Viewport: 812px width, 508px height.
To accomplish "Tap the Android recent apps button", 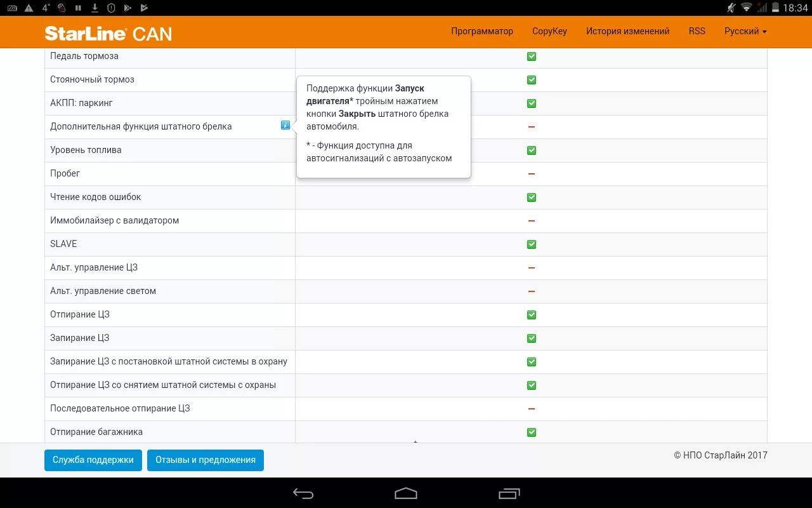I will [509, 493].
